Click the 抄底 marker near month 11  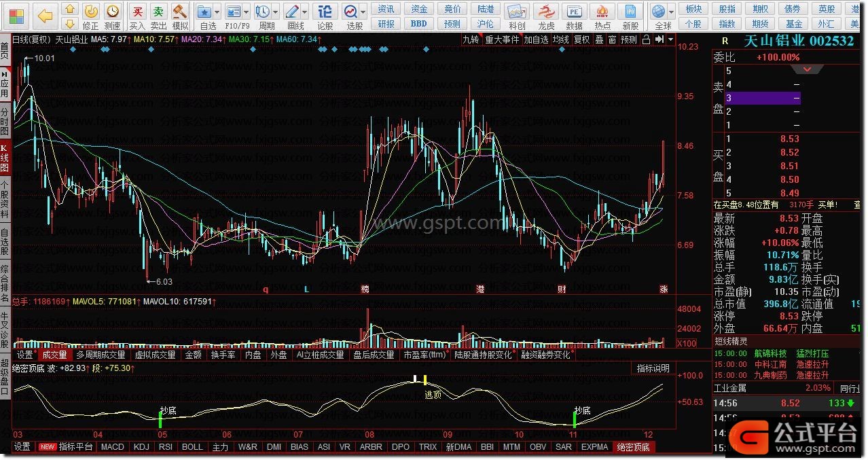582,410
